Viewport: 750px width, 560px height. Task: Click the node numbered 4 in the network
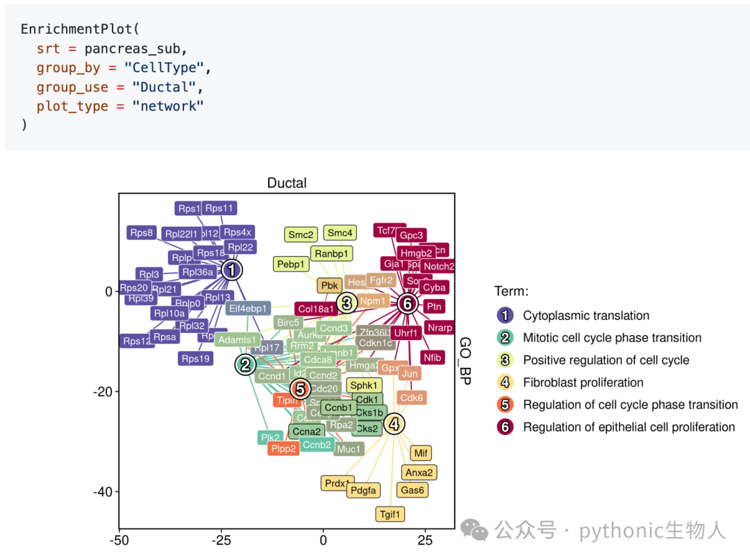(x=394, y=424)
